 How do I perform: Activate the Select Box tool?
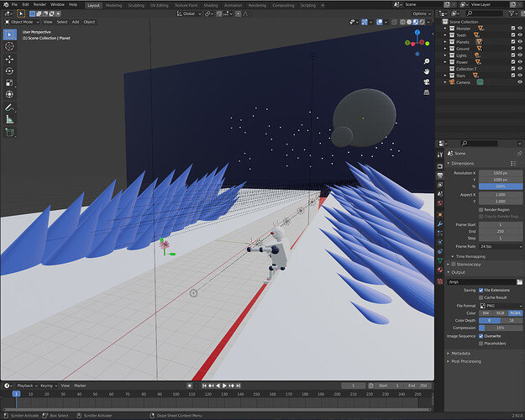[x=9, y=34]
